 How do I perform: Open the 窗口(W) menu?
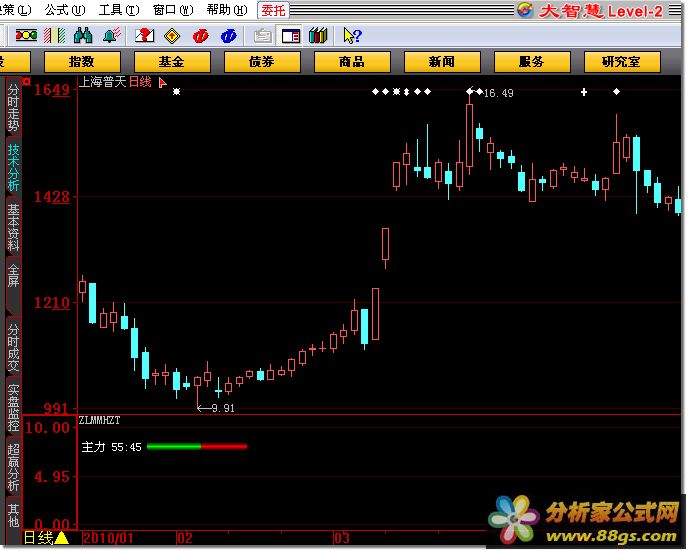173,10
